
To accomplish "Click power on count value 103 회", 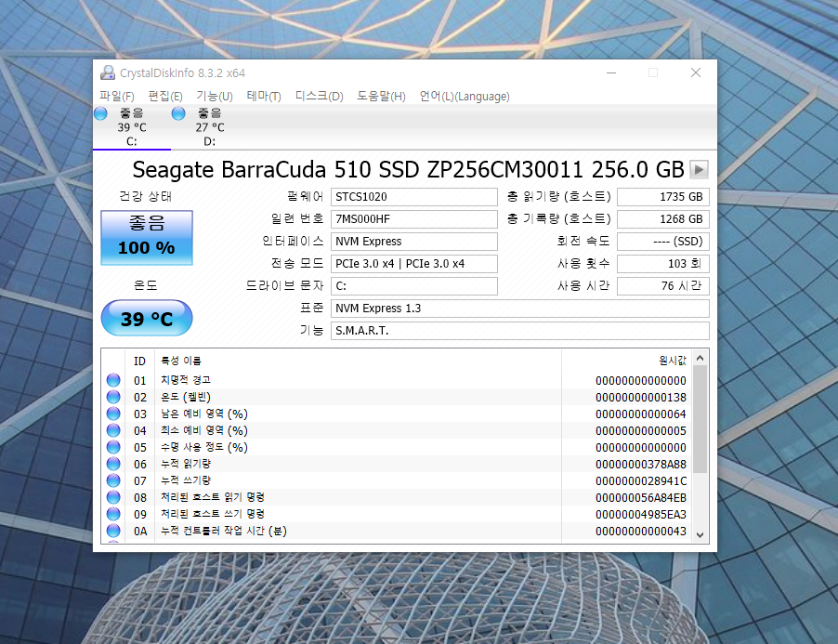I will pos(663,264).
